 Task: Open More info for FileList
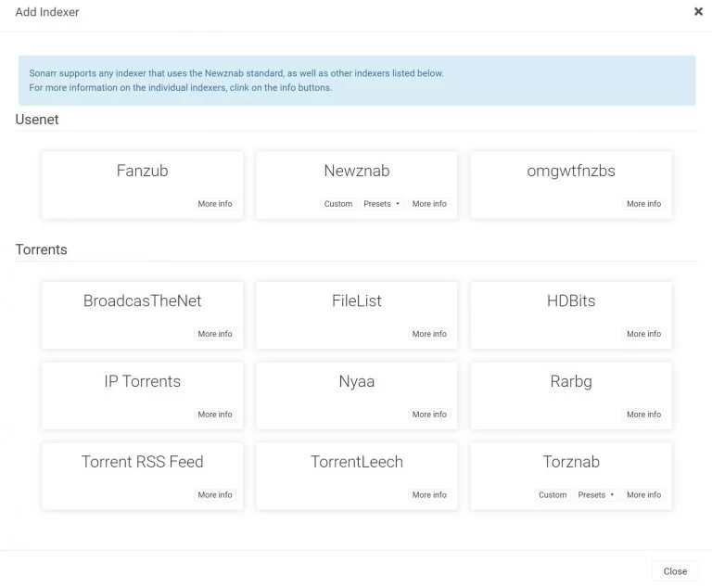[429, 334]
